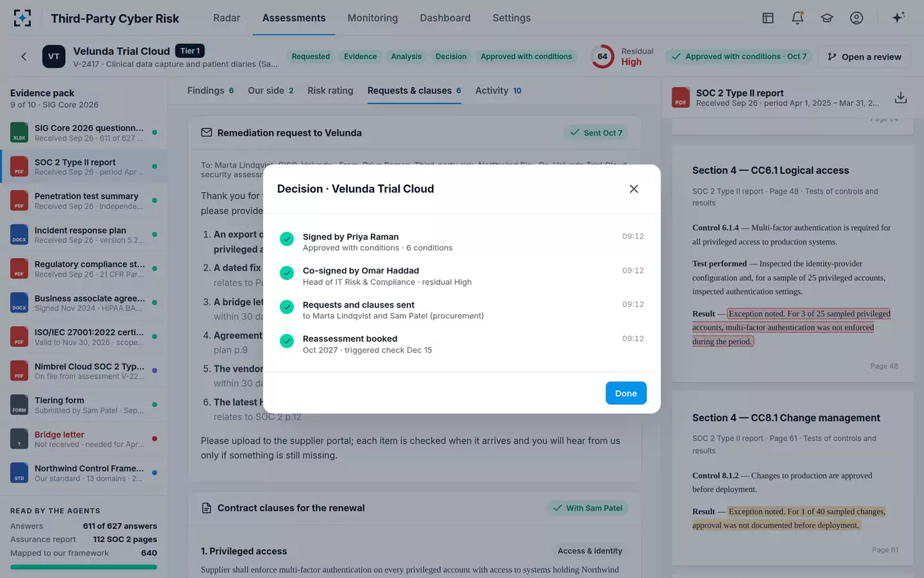Viewport: 924px width, 578px height.
Task: Go back using the left chevron arrow
Action: point(24,57)
